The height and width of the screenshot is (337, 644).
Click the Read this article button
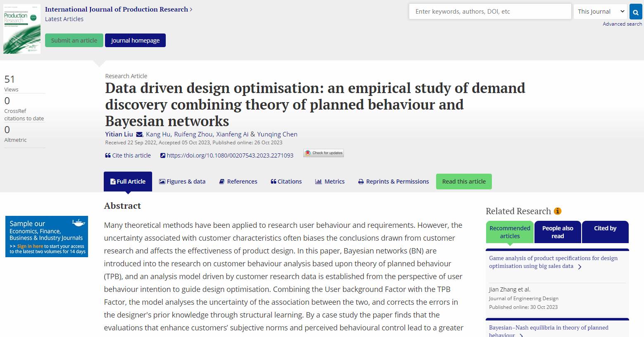(x=464, y=182)
